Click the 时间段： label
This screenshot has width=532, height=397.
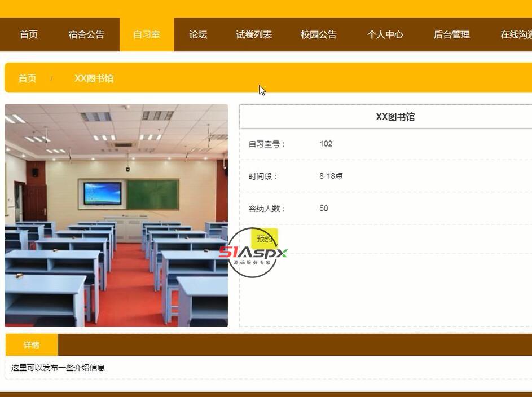click(263, 177)
